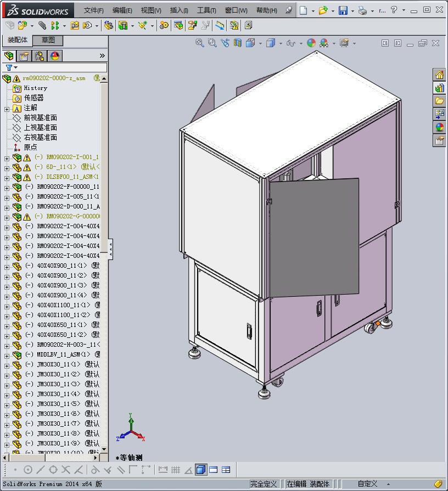Image resolution: width=448 pixels, height=491 pixels.
Task: Click the Linear Component Pattern icon
Action: 55,25
